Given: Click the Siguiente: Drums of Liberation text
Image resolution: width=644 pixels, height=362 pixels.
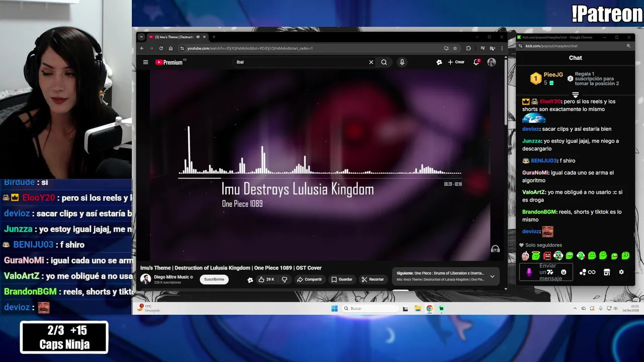Looking at the screenshot, I should coord(440,273).
